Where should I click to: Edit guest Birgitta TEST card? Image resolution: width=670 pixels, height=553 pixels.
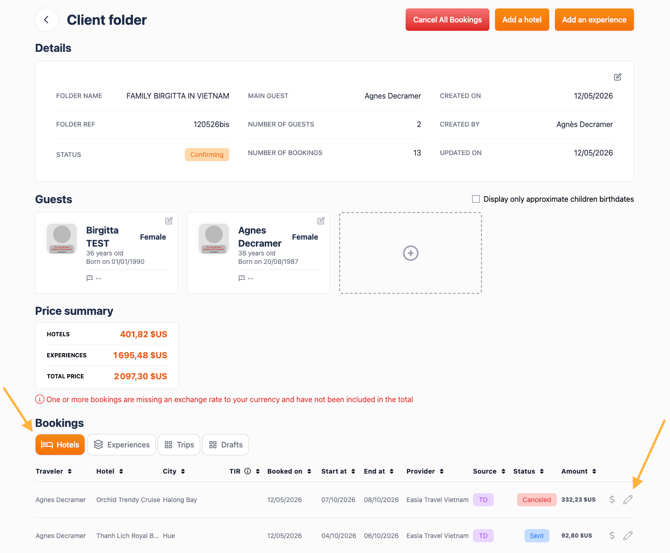click(169, 221)
